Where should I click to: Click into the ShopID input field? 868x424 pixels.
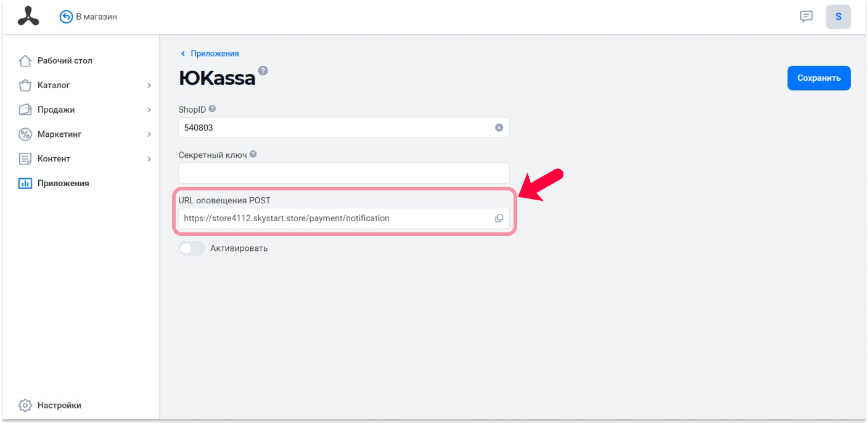click(x=344, y=128)
